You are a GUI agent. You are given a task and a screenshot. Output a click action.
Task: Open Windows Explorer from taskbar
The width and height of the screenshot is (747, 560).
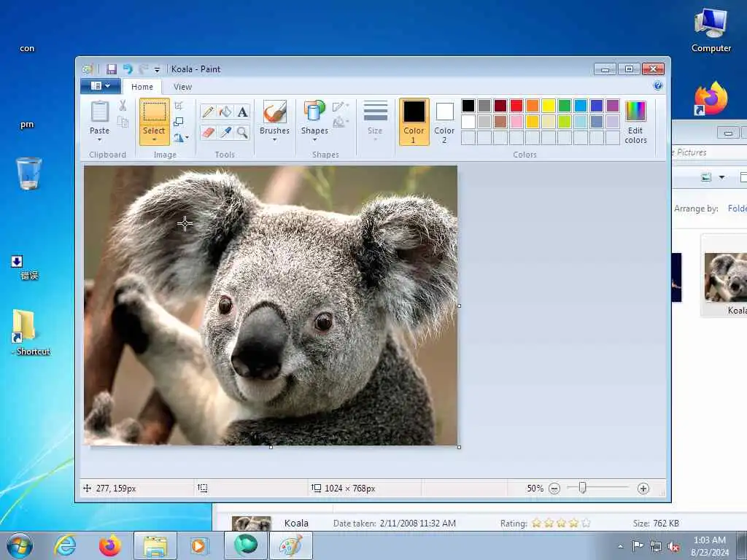click(x=155, y=545)
